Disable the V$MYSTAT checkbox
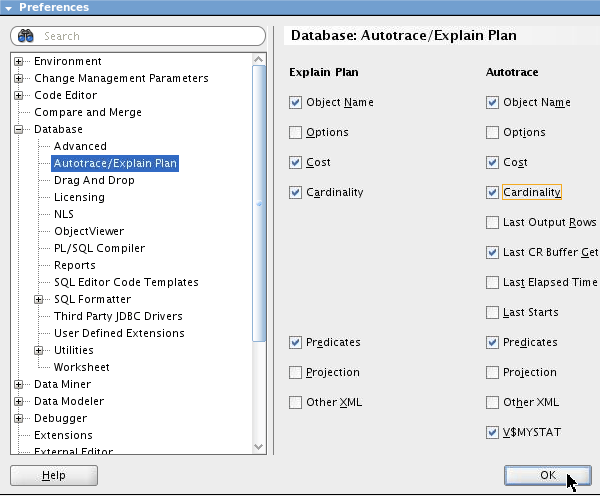The height and width of the screenshot is (496, 600). [x=492, y=432]
